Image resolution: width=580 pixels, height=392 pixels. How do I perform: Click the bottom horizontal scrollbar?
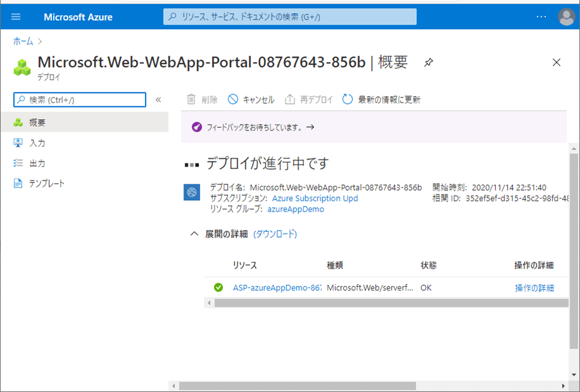pos(298,386)
